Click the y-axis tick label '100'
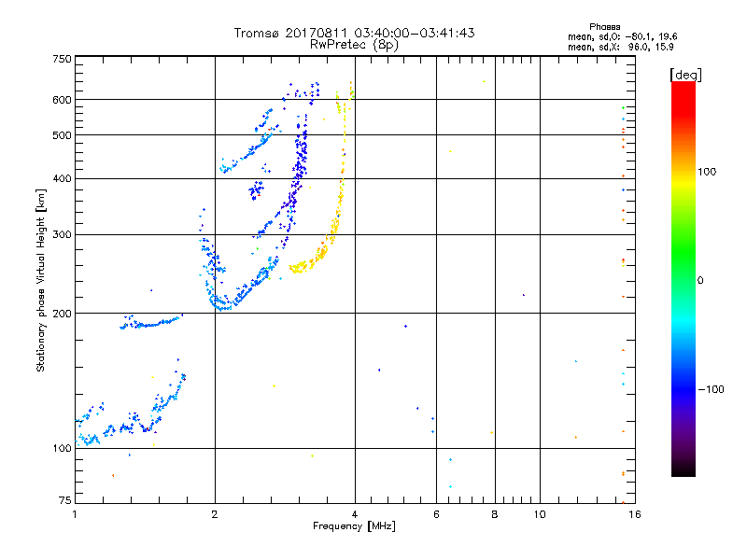Viewport: 747px width, 560px height. point(62,449)
